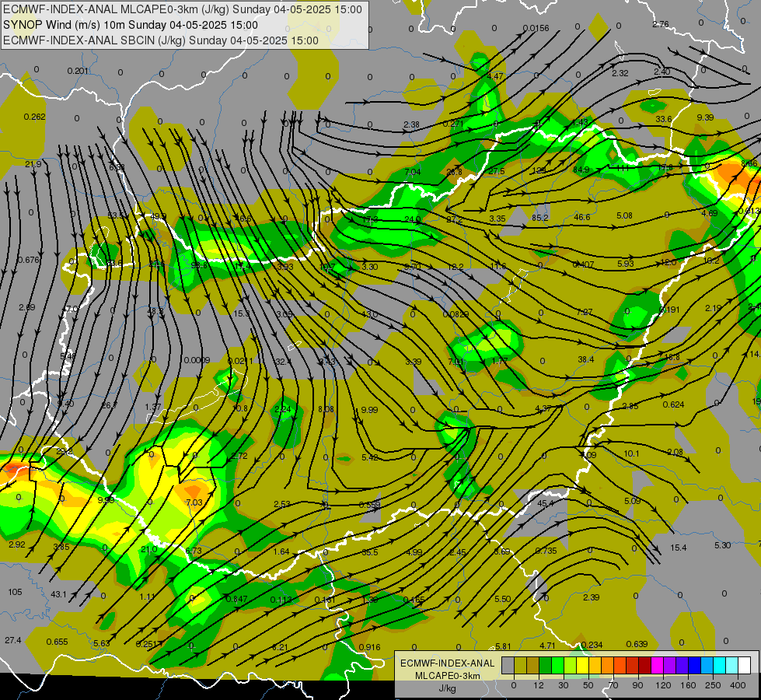Click the legend tick label 90
761x700 pixels.
[637, 685]
